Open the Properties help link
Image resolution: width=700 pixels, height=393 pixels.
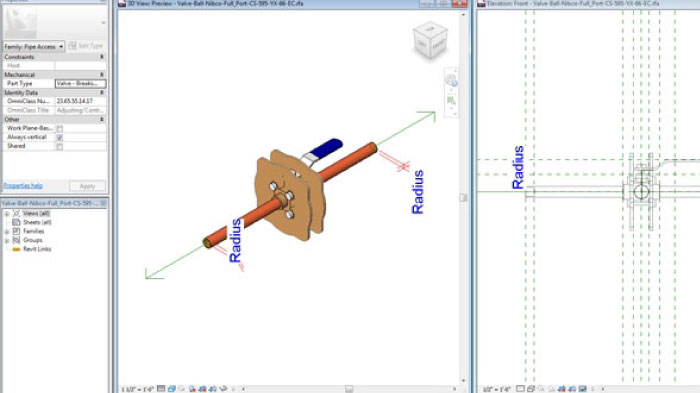point(23,186)
